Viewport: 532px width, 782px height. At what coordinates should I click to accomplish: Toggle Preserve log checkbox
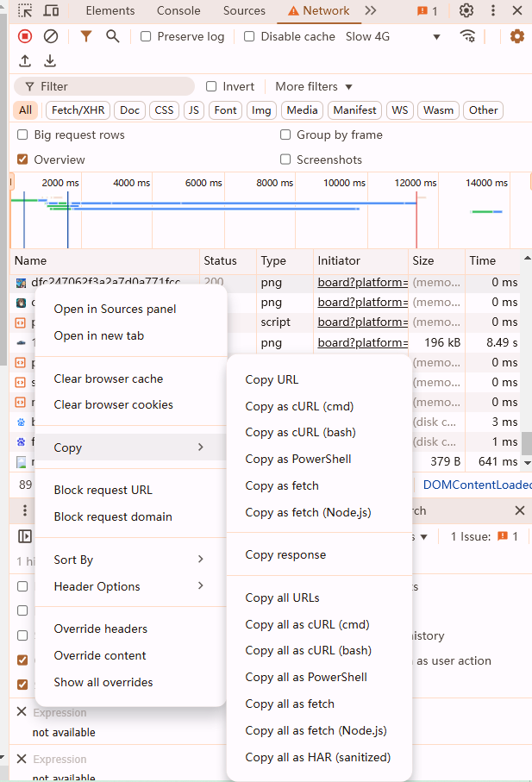point(146,36)
